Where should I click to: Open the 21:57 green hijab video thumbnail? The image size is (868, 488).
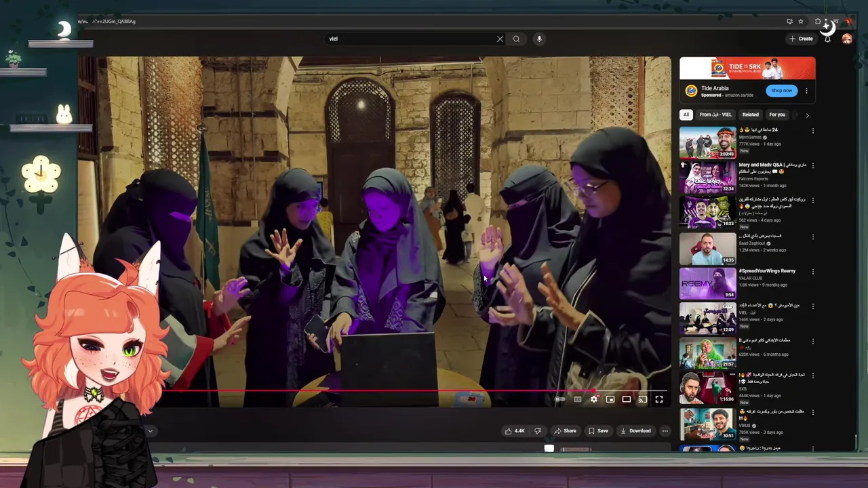click(x=708, y=352)
